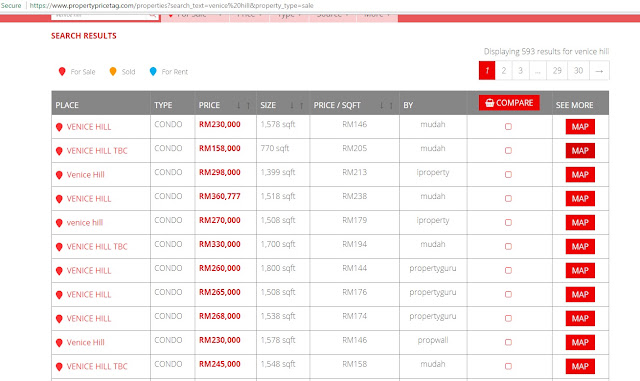Tick compare checkbox for RM265,000 listing
The height and width of the screenshot is (381, 640).
pos(508,294)
